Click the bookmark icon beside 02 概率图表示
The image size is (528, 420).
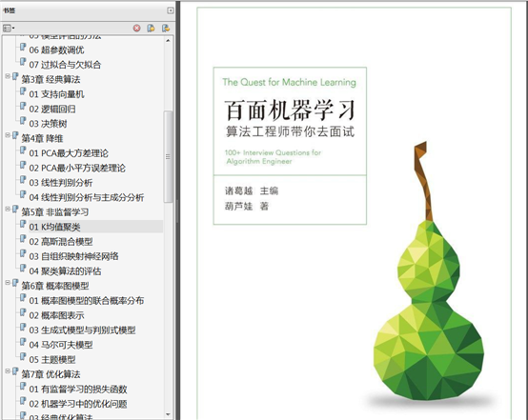pyautogui.click(x=23, y=312)
